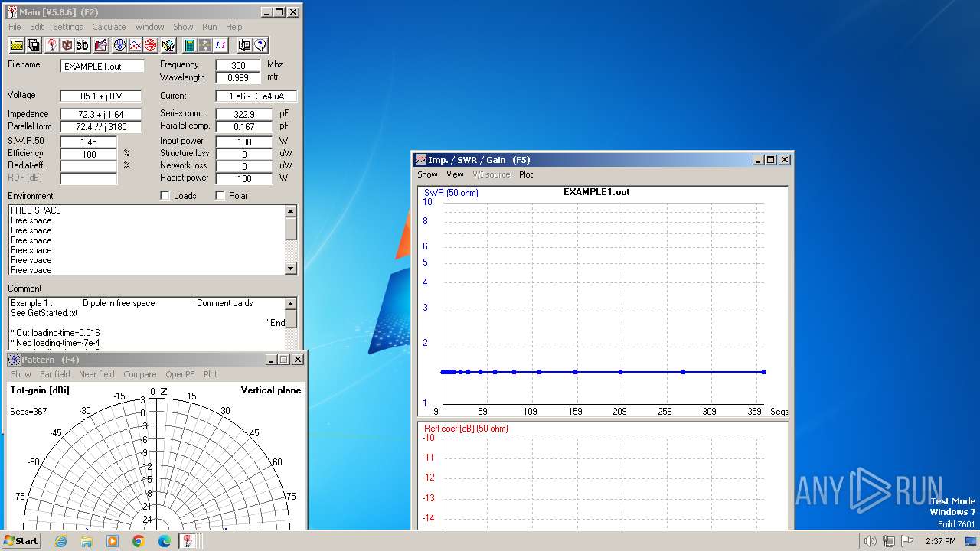
Task: Click the antenna app taskbar button
Action: (187, 541)
